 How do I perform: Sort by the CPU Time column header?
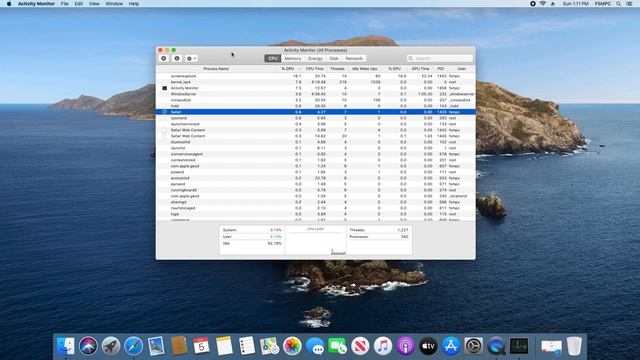(315, 69)
